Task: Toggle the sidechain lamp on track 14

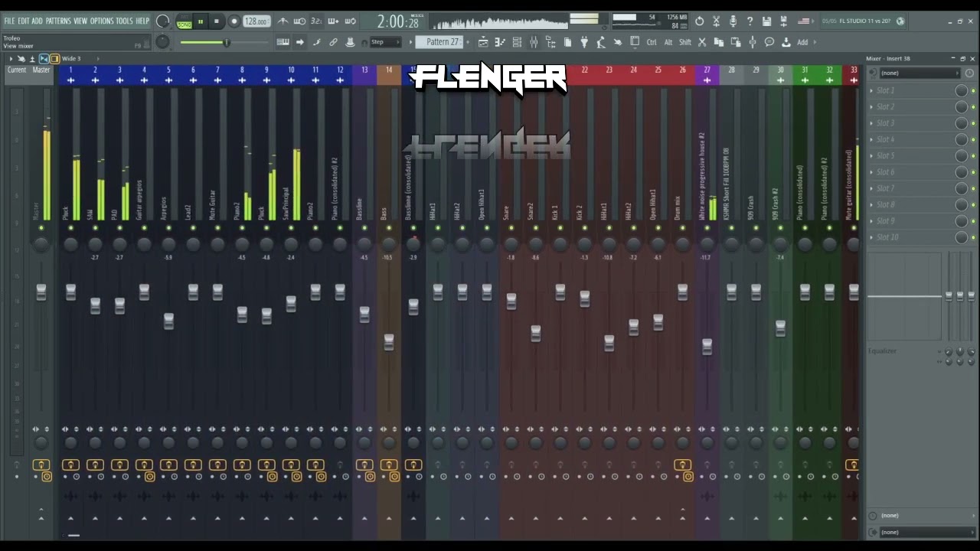Action: point(389,465)
